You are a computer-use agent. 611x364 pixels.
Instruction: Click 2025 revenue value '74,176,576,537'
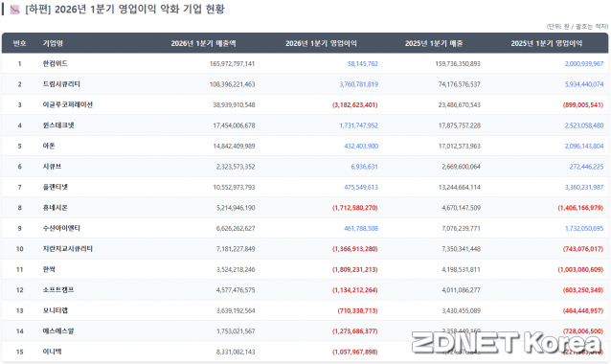[460, 84]
